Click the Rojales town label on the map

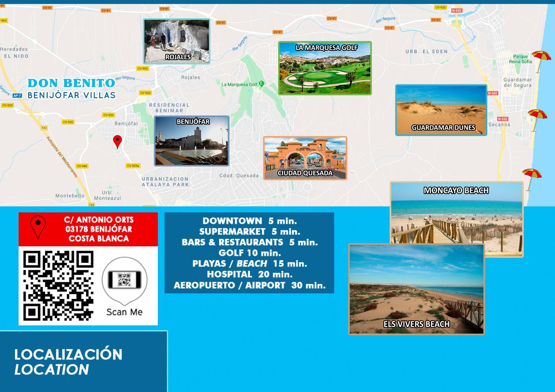(190, 77)
